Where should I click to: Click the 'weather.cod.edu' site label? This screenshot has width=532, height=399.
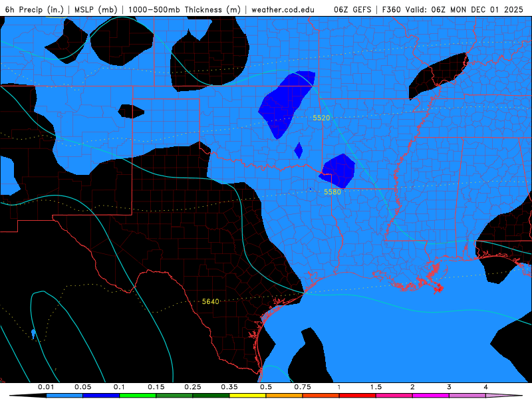click(283, 10)
